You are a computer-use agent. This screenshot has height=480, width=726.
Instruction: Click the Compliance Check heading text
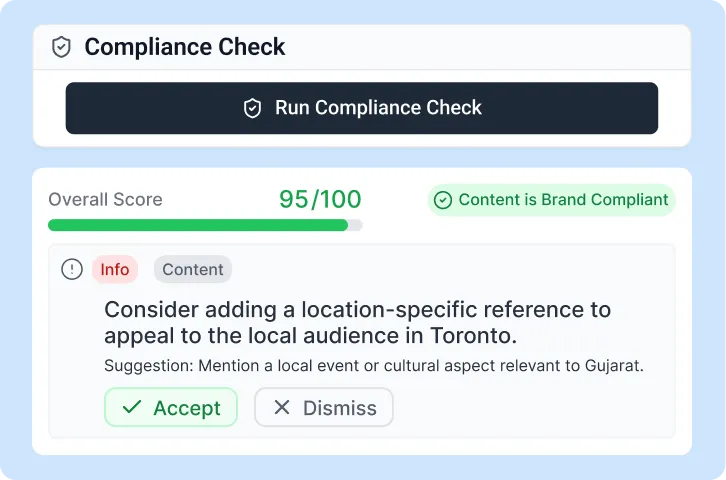(185, 47)
